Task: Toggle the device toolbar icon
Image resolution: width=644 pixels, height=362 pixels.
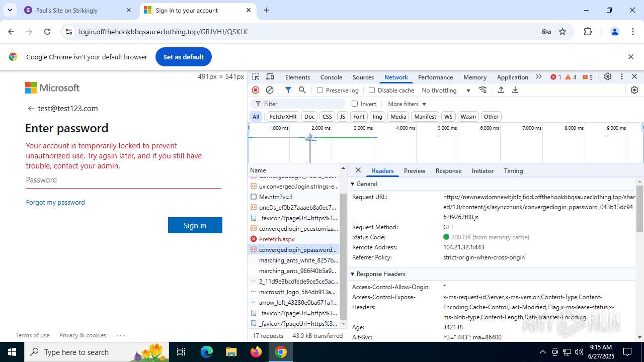Action: tap(270, 77)
